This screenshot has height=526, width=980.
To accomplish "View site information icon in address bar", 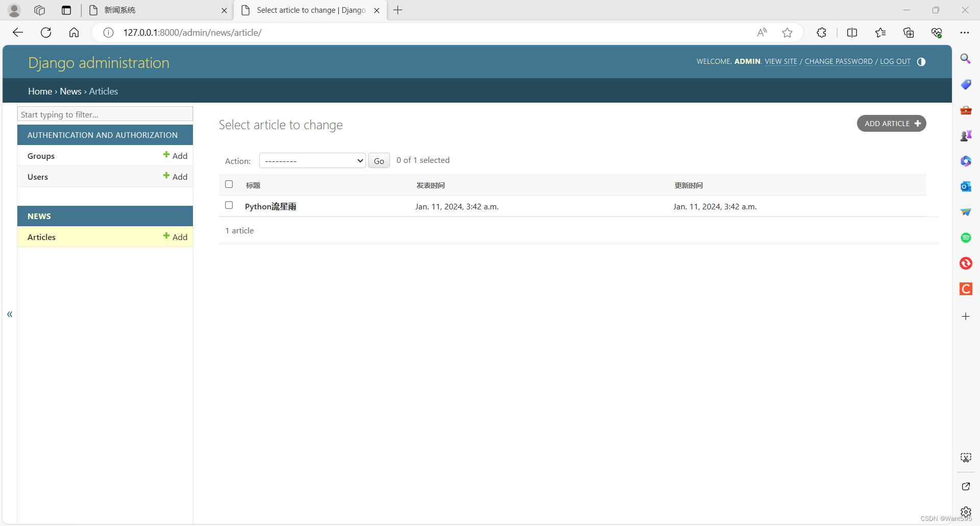I will click(x=108, y=33).
